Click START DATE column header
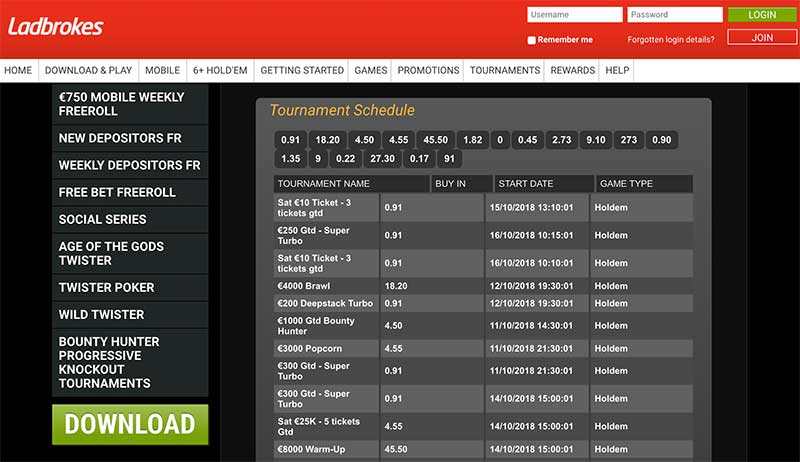 click(544, 184)
